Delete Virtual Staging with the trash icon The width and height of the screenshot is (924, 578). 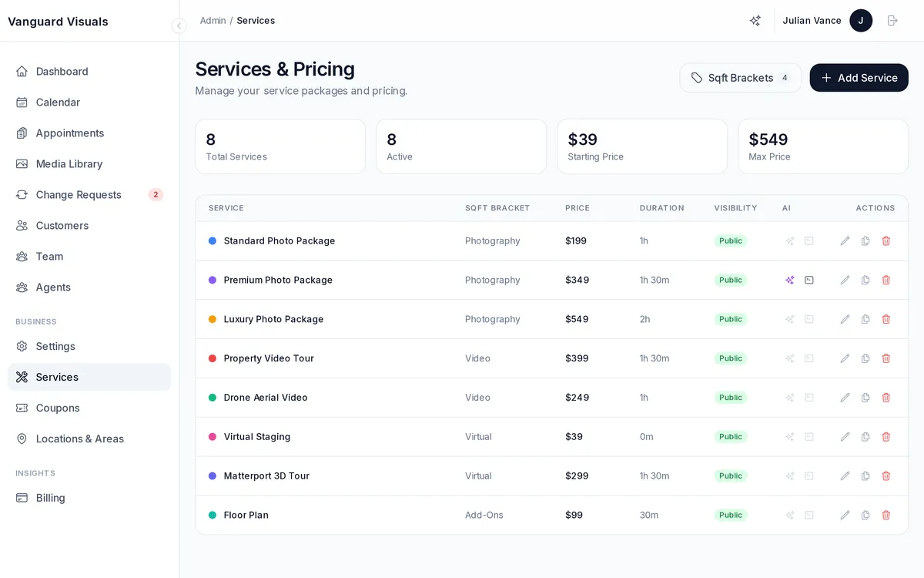click(886, 436)
